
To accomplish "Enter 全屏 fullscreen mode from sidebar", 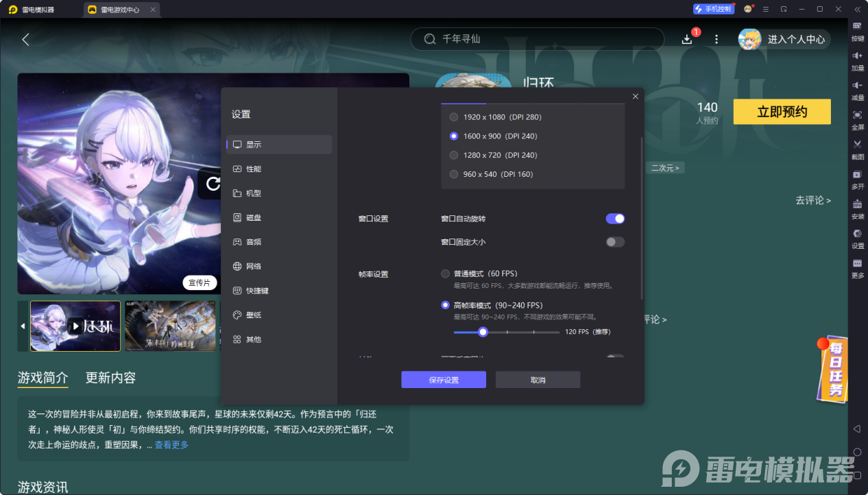I will click(x=858, y=119).
